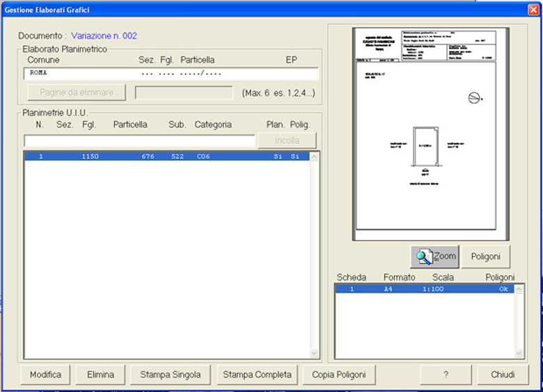Select scheda row 1 A4 1:100
This screenshot has height=392, width=543.
(x=425, y=289)
